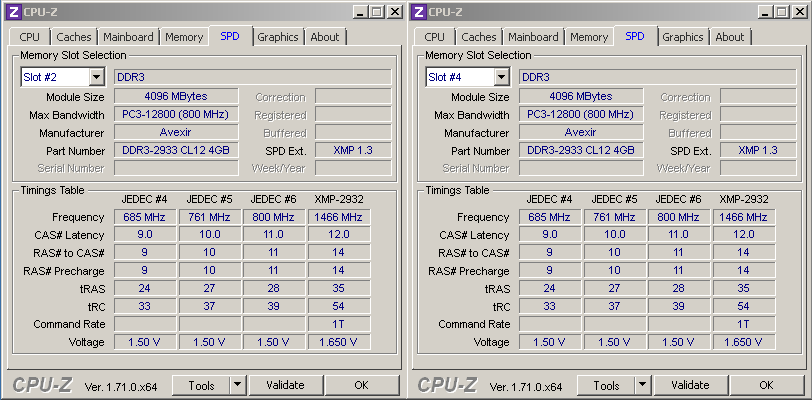
Task: Click 1T Command Rate in Slot #4 window
Action: tap(744, 324)
